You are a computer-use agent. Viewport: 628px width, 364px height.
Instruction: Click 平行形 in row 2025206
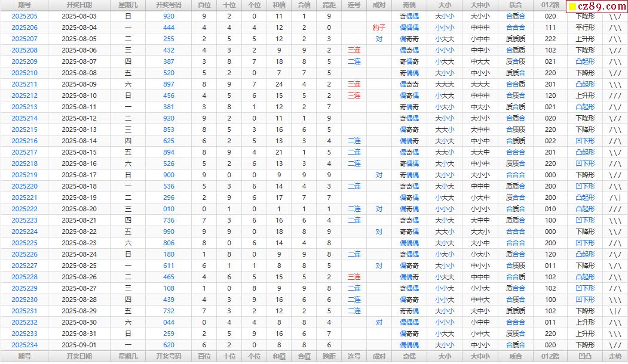tap(585, 27)
